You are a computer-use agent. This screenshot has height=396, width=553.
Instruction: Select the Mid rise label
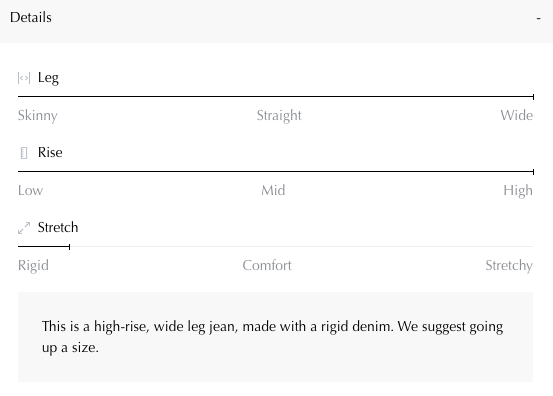pos(273,190)
